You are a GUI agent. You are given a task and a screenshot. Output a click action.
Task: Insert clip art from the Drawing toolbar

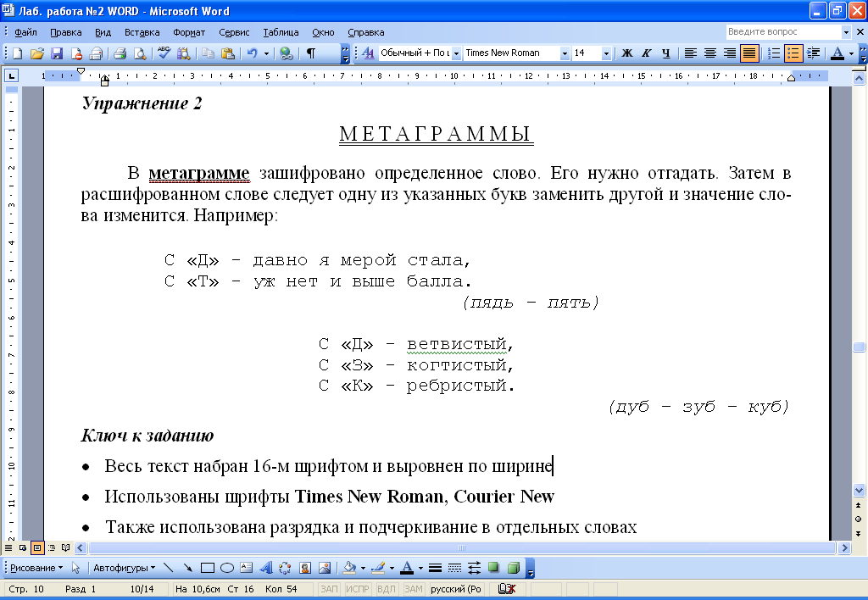pyautogui.click(x=305, y=568)
